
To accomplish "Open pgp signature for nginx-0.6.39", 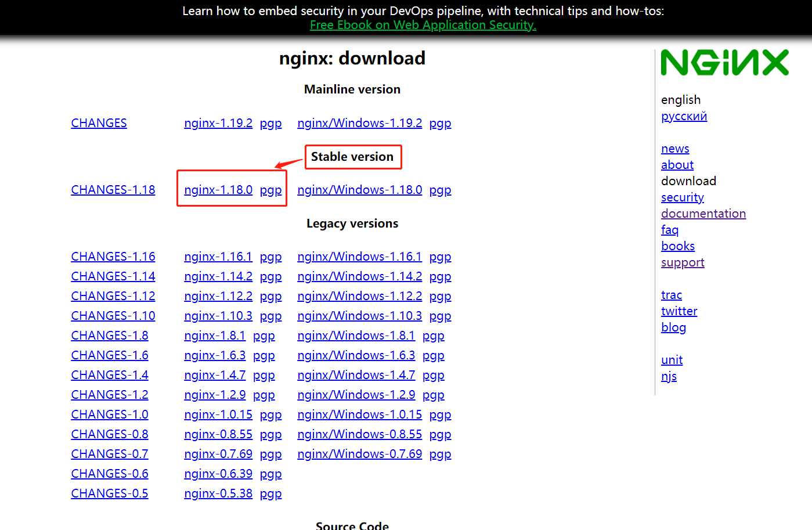I will pos(271,474).
